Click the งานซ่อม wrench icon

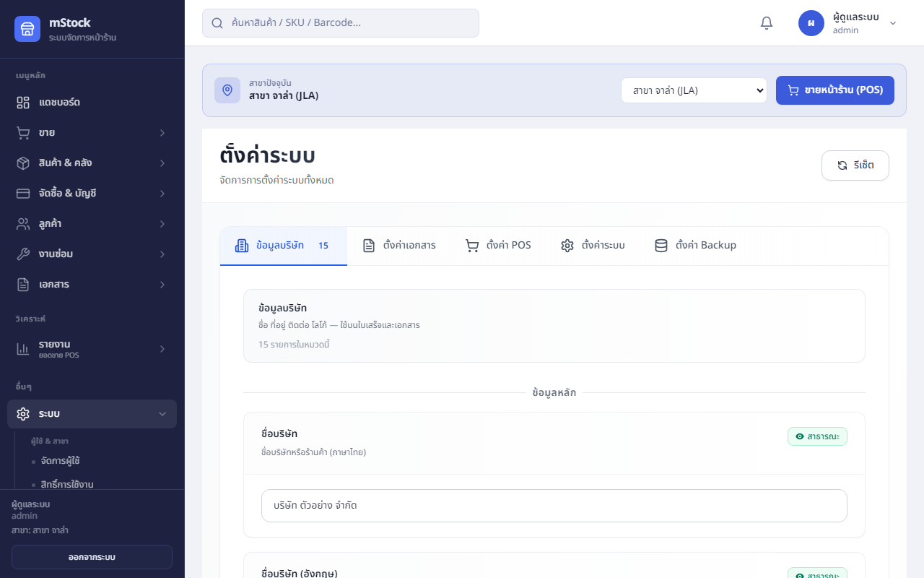[23, 254]
